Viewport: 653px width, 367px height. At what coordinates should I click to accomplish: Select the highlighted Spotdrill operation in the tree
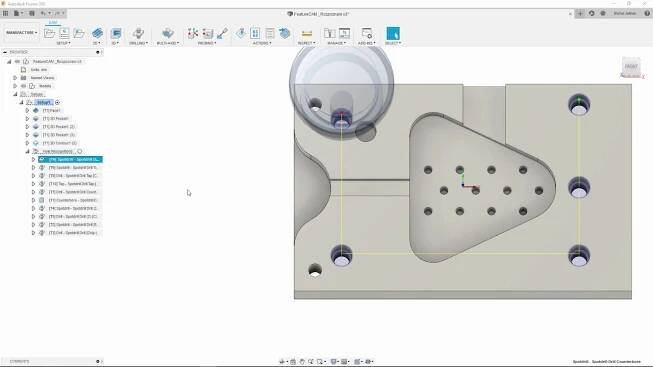pyautogui.click(x=70, y=160)
